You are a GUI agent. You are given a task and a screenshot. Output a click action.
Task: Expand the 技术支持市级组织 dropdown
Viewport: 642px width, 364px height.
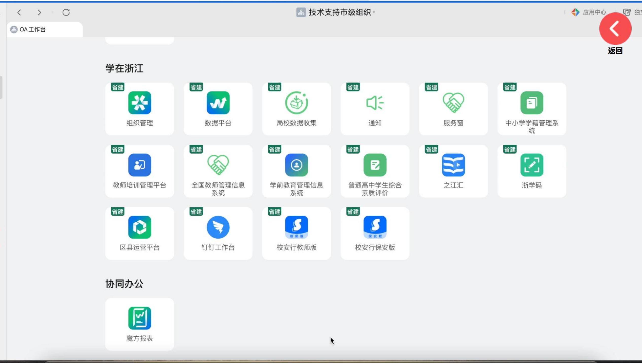(x=374, y=12)
